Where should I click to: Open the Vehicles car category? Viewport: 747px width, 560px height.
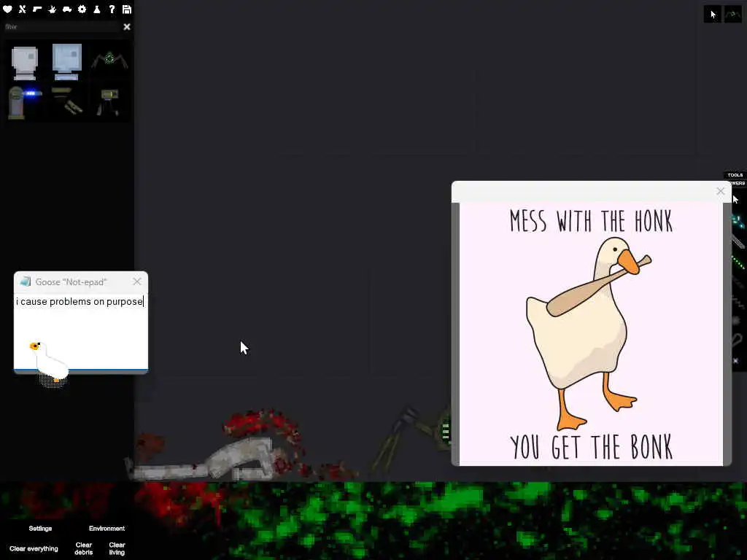67,9
